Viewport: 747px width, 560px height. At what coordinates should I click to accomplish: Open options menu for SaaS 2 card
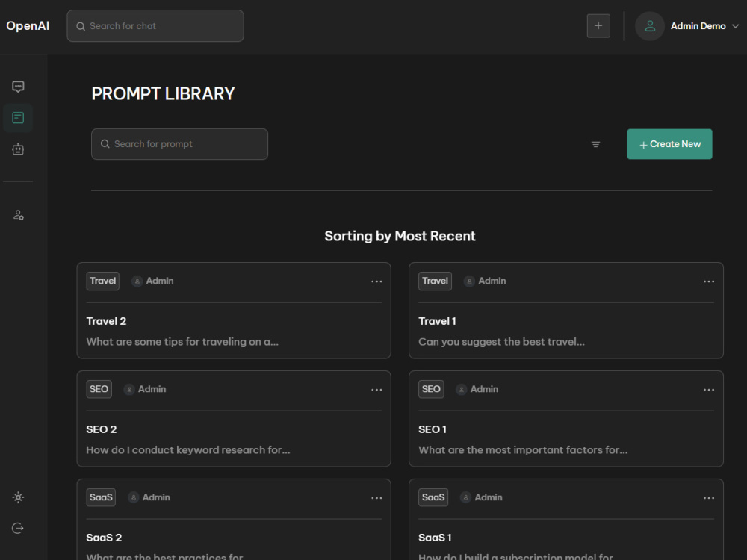click(376, 497)
